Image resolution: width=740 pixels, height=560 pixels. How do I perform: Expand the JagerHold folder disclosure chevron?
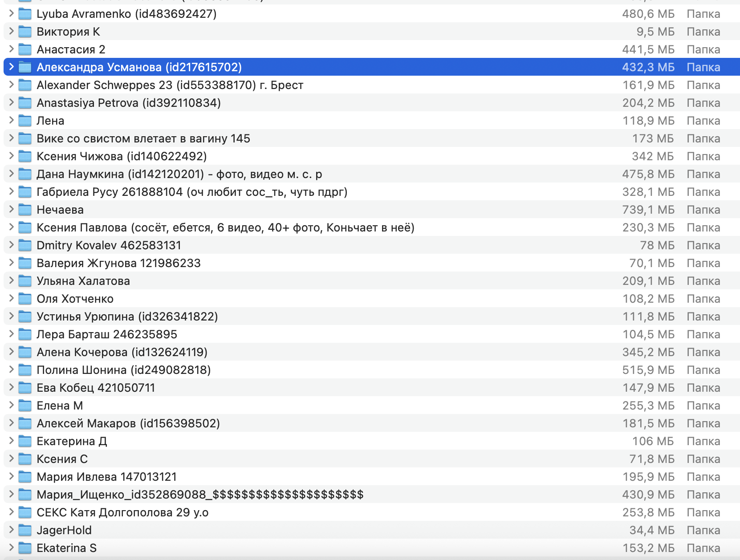click(x=11, y=530)
